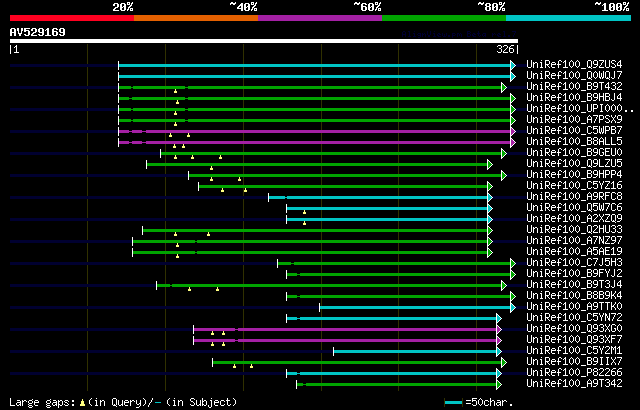The image size is (640, 410).
Task: Select the UniRef100_Q2HU33 label
Action: click(574, 230)
